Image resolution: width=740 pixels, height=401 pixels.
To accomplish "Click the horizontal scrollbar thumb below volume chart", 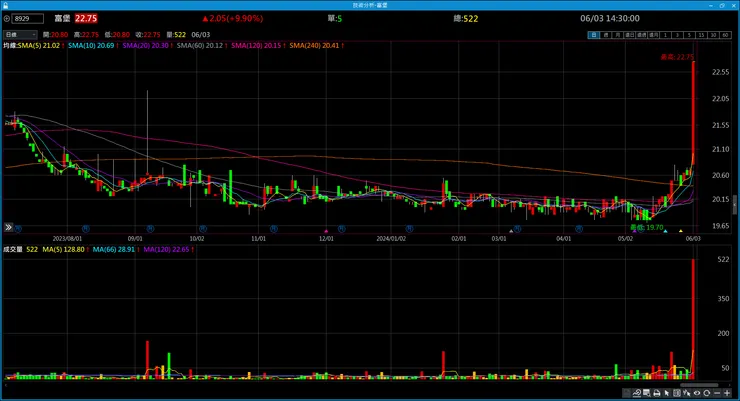I will pos(699,385).
